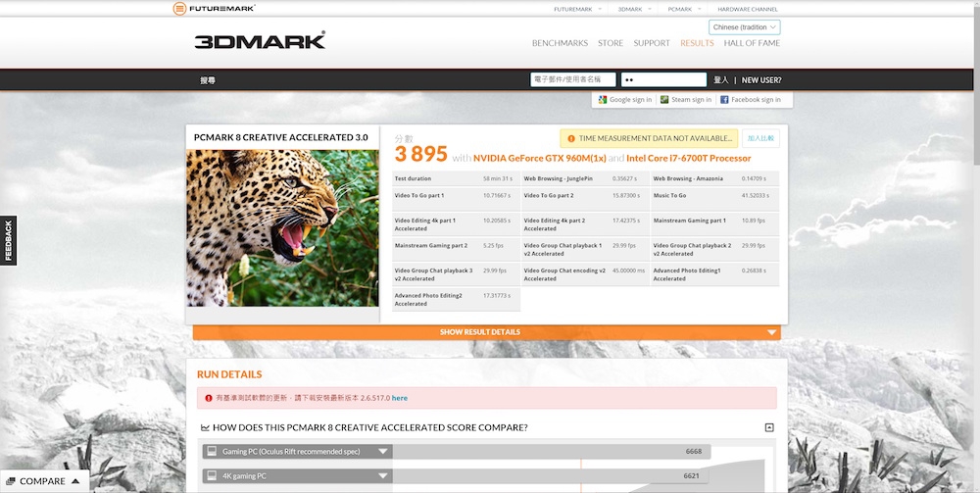
Task: Click the computer icon on 4K gaming PC row
Action: (212, 475)
